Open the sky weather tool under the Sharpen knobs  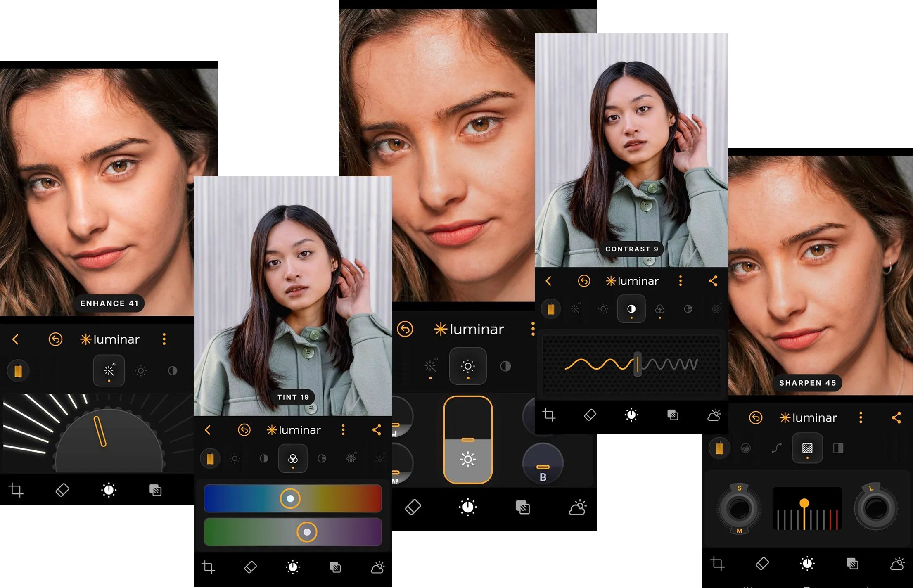[x=897, y=564]
